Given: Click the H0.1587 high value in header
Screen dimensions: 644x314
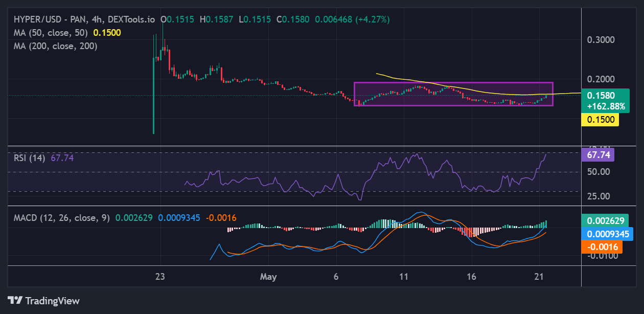Looking at the screenshot, I should pyautogui.click(x=216, y=19).
